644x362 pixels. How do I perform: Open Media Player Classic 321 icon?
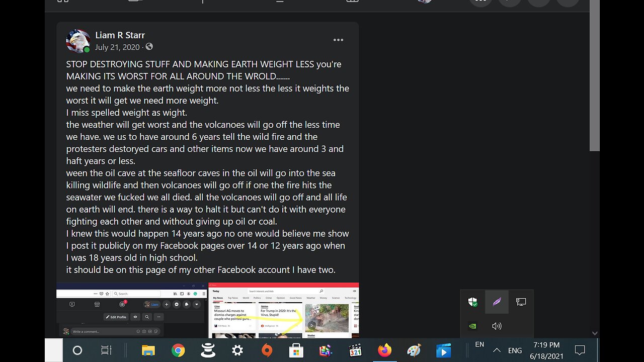click(355, 350)
